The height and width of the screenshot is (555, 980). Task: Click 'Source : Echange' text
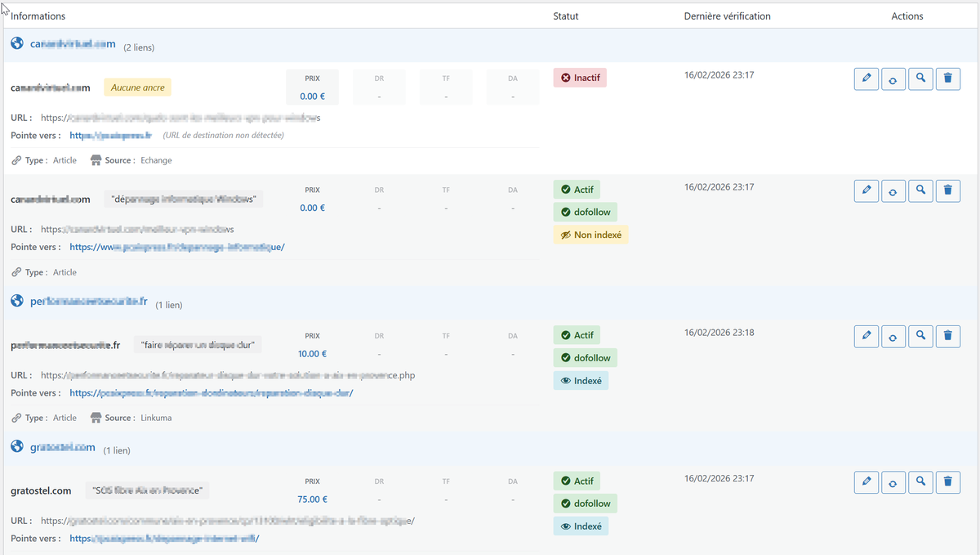pos(131,160)
